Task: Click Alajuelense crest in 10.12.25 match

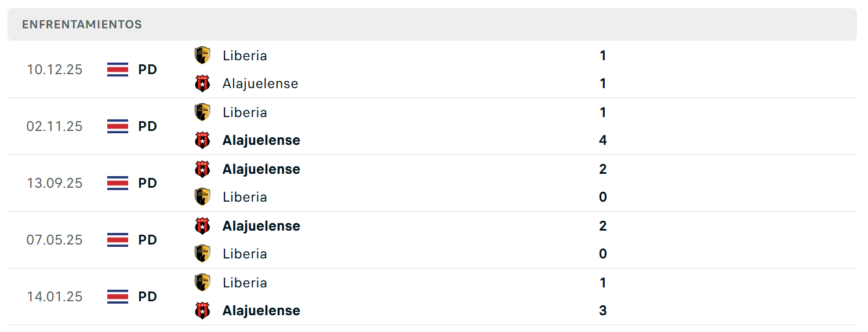Action: pyautogui.click(x=202, y=83)
